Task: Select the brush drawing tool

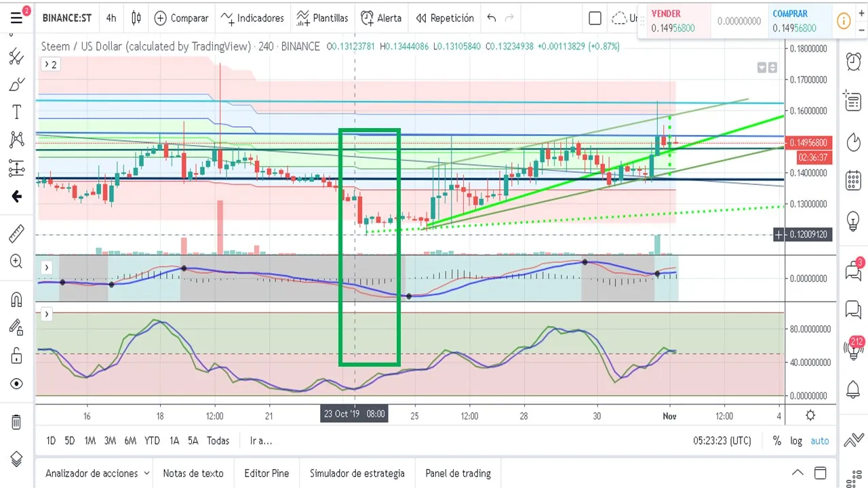Action: coord(16,84)
